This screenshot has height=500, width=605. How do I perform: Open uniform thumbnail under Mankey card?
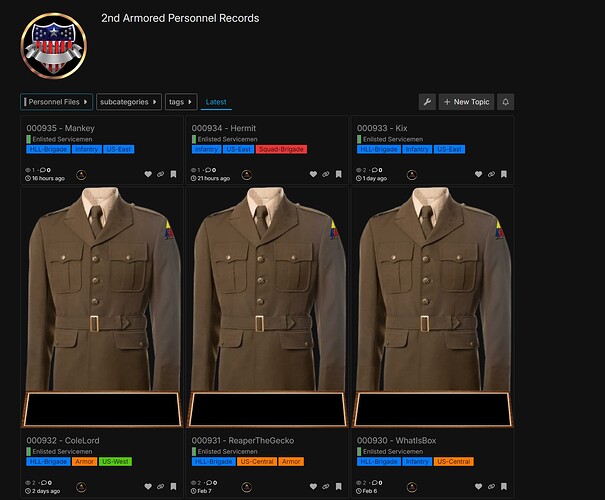tap(102, 307)
